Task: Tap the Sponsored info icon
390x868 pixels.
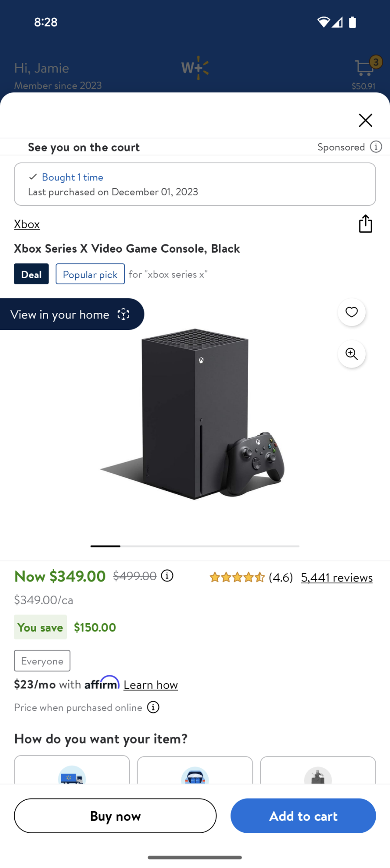Action: click(376, 147)
